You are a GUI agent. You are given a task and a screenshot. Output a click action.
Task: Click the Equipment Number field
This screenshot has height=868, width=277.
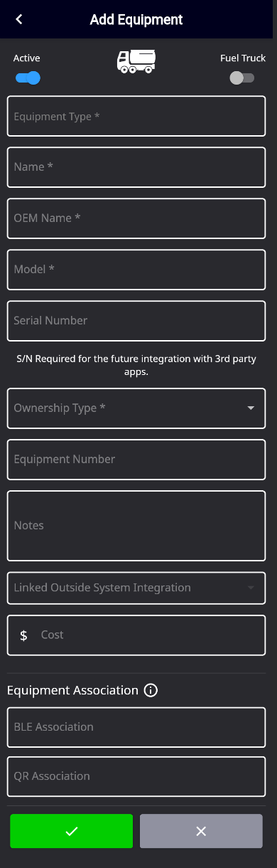(x=136, y=460)
